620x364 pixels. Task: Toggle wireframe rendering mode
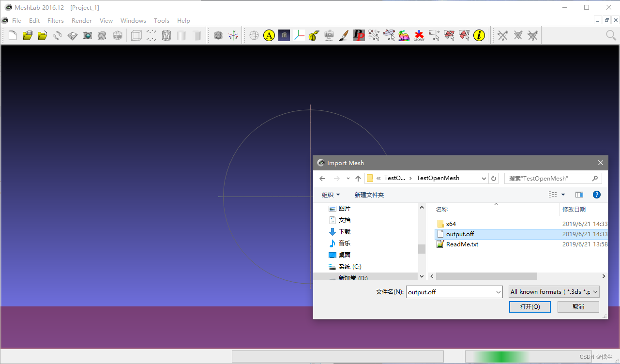tap(166, 35)
